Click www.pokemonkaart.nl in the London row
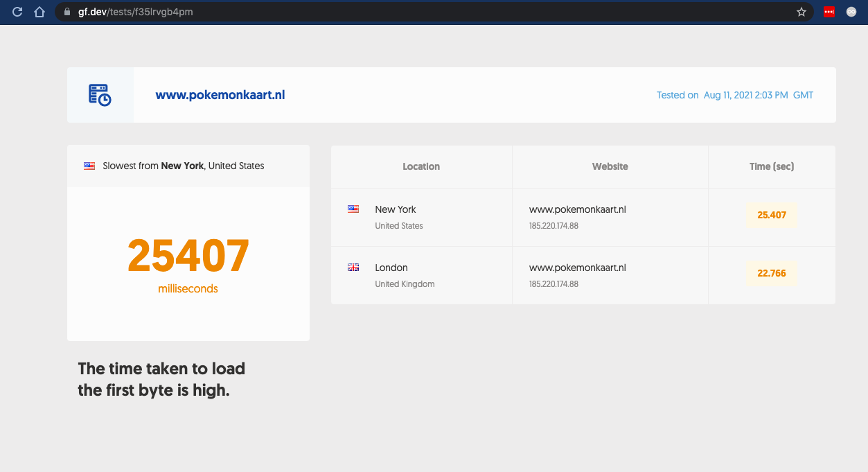 pyautogui.click(x=578, y=268)
